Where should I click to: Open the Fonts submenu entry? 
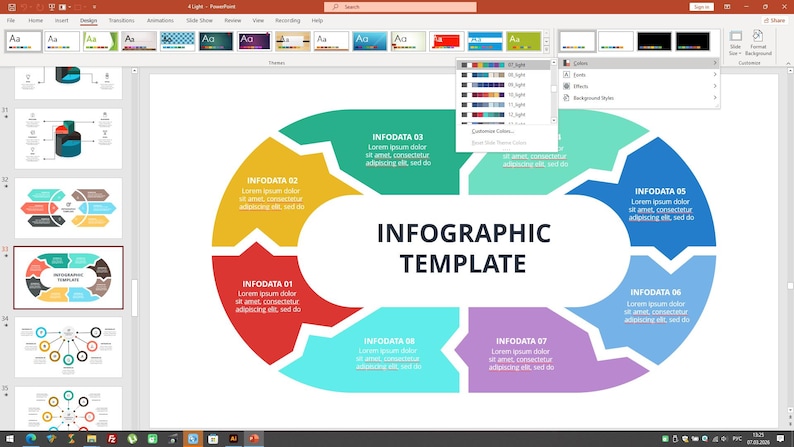[640, 74]
